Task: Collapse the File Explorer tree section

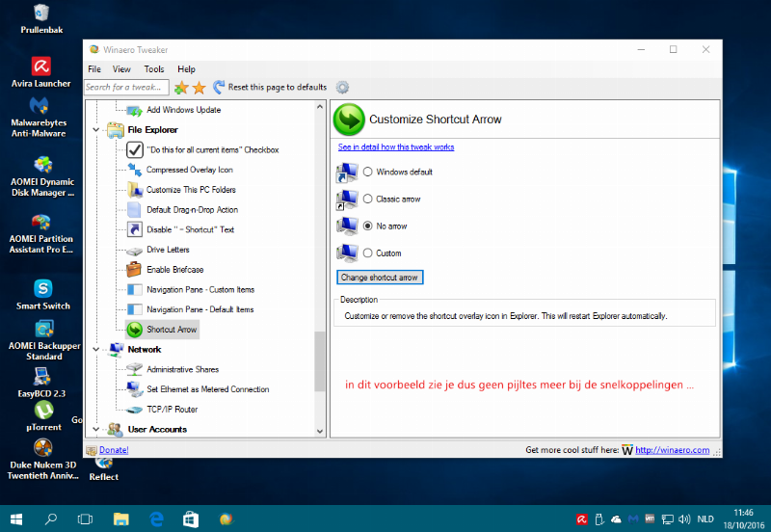Action: 95,129
